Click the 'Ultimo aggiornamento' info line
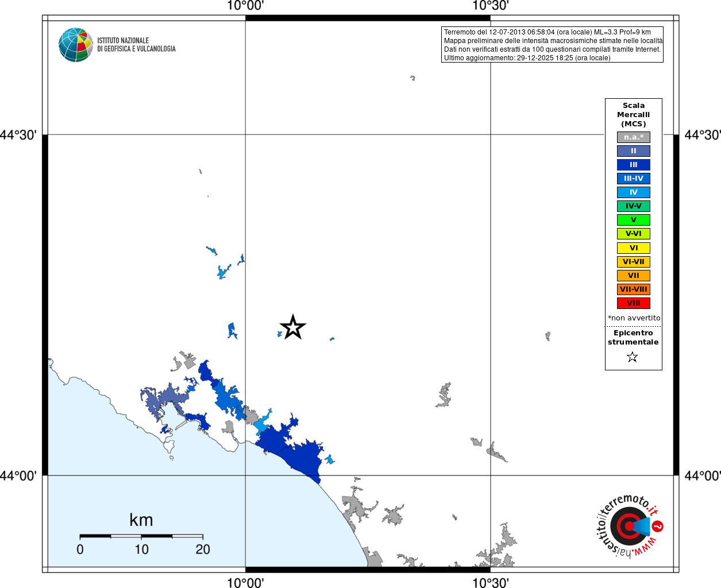 click(x=527, y=58)
